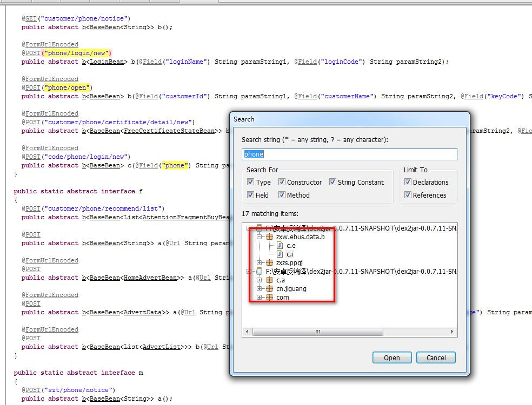Expand the cn.jiguang package node
This screenshot has height=405, width=532.
[259, 289]
